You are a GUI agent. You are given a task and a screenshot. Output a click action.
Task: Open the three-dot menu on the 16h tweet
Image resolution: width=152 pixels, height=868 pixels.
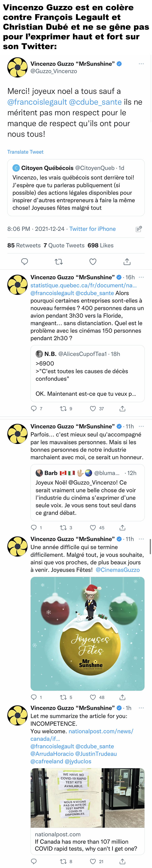[141, 277]
